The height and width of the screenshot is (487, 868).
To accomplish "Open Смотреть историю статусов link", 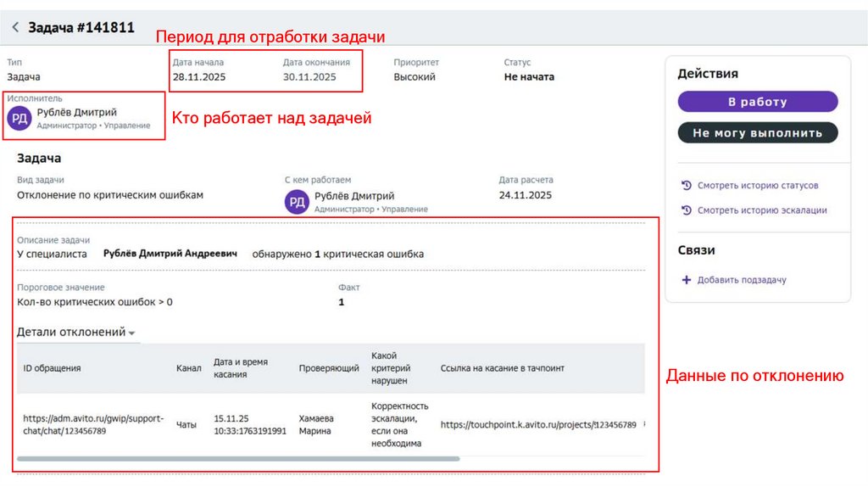I will point(757,185).
